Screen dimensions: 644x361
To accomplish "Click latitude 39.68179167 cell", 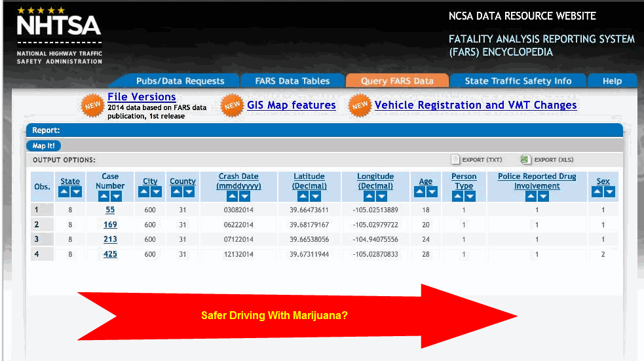I will coord(309,225).
